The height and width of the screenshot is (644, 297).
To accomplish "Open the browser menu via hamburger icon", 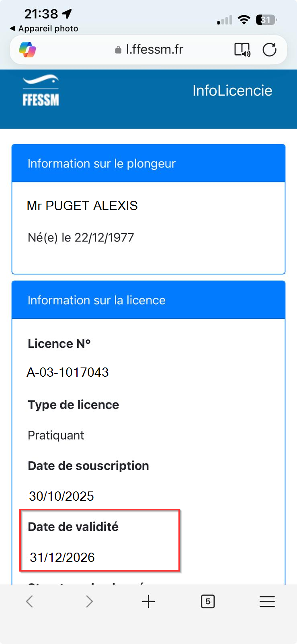I will point(267,601).
